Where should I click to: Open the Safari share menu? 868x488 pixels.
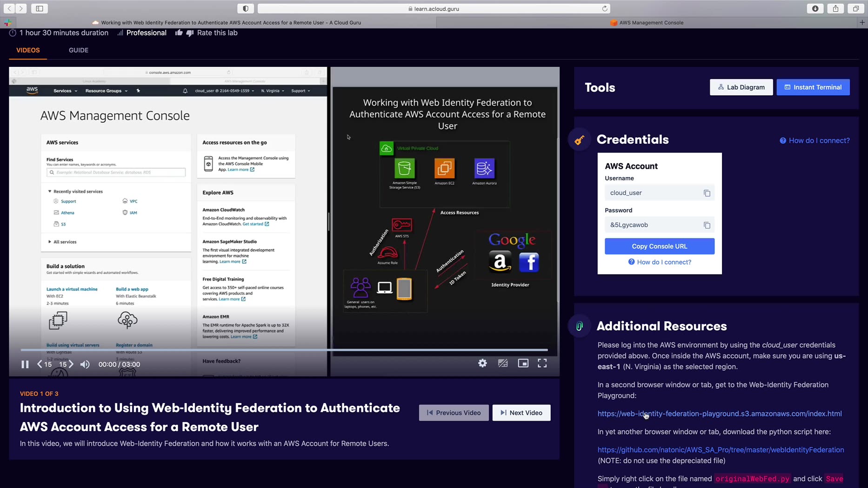(836, 8)
